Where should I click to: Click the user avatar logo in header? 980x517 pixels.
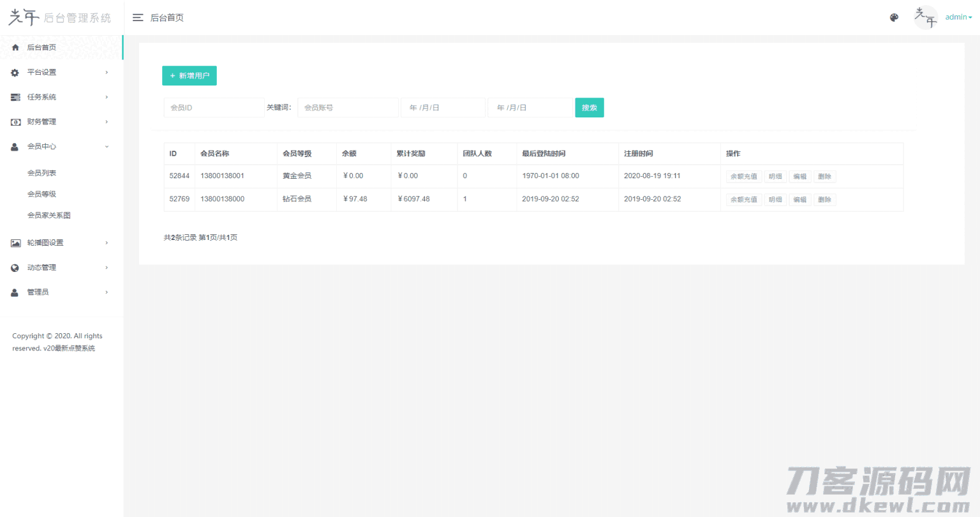[x=925, y=17]
